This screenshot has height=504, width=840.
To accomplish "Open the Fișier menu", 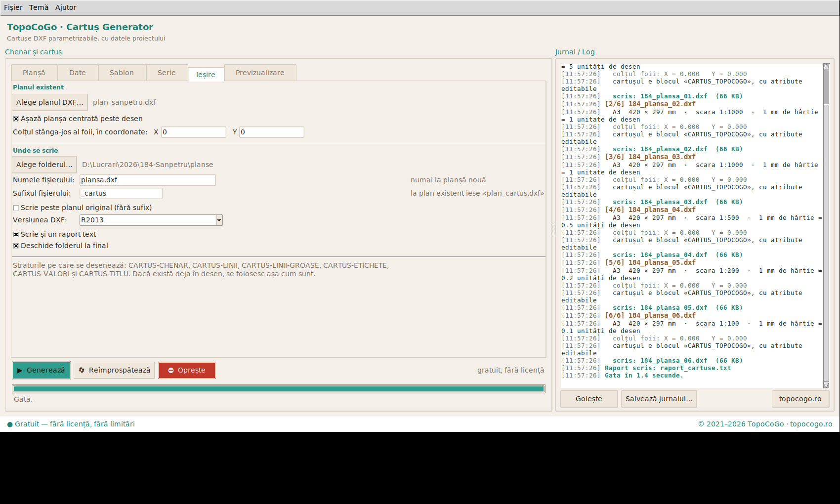I will (13, 7).
